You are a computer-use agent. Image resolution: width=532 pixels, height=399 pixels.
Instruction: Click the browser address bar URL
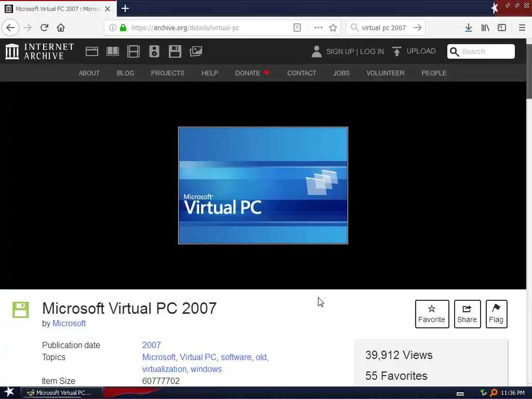185,28
